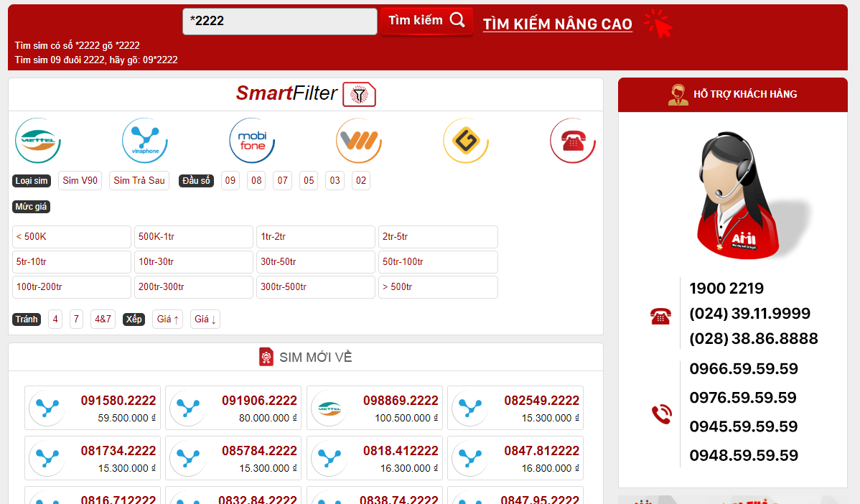Screen dimensions: 860x504
Task: Filter by Vinaphone carrier logo
Action: pos(145,141)
